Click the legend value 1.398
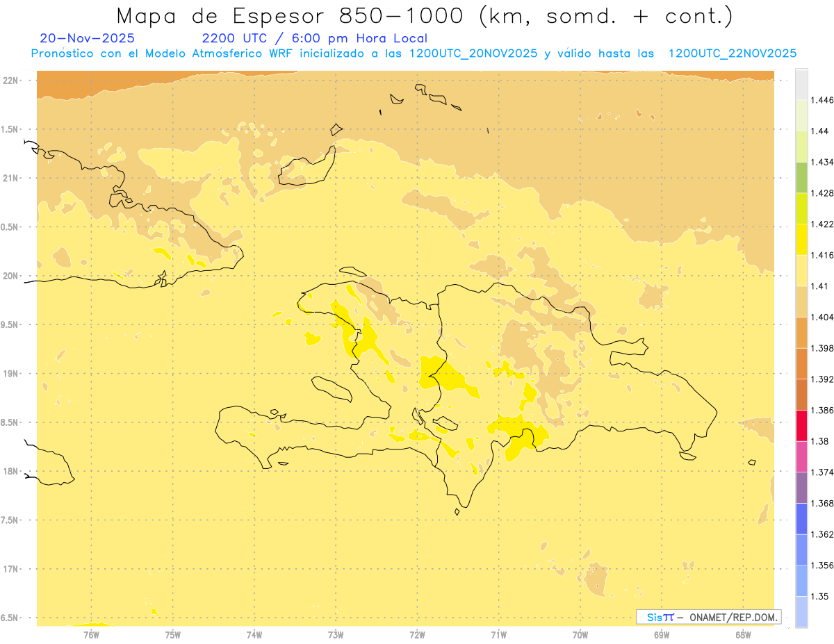 tap(822, 348)
